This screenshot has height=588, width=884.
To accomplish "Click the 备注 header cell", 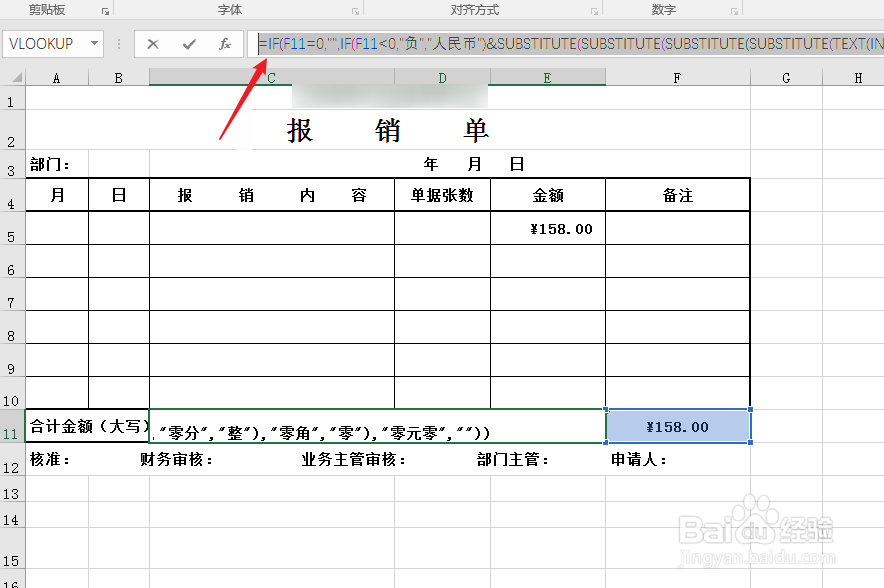I will tap(677, 194).
